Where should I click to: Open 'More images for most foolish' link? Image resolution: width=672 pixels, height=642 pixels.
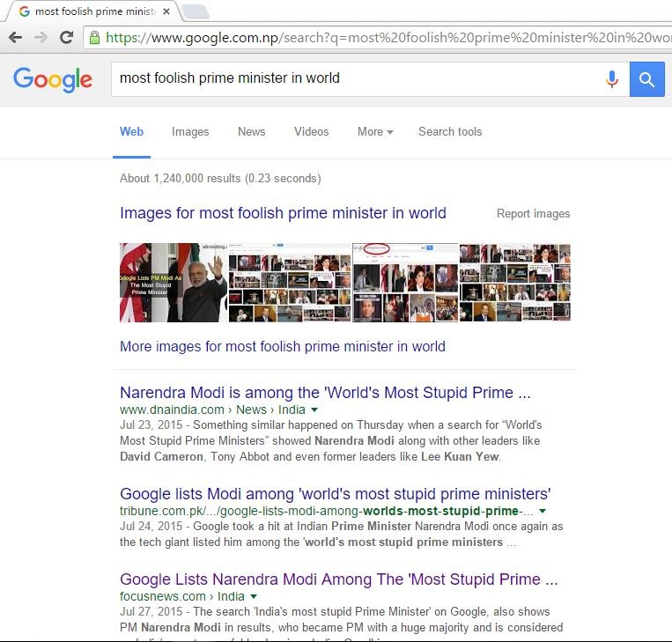[283, 346]
